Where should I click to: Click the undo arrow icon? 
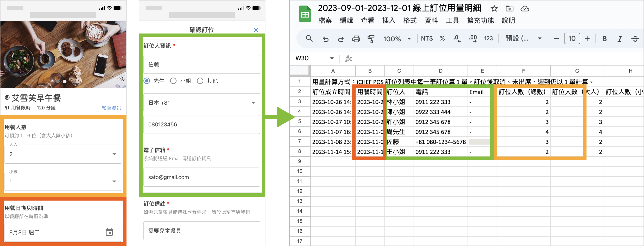325,39
